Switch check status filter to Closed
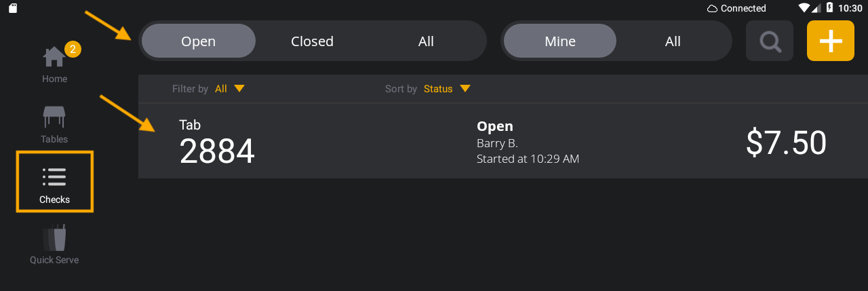The height and width of the screenshot is (291, 868). point(312,41)
